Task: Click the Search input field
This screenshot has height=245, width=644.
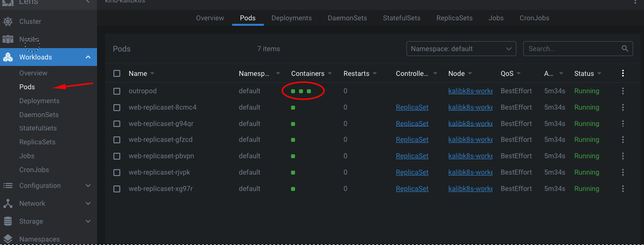Action: click(x=572, y=49)
